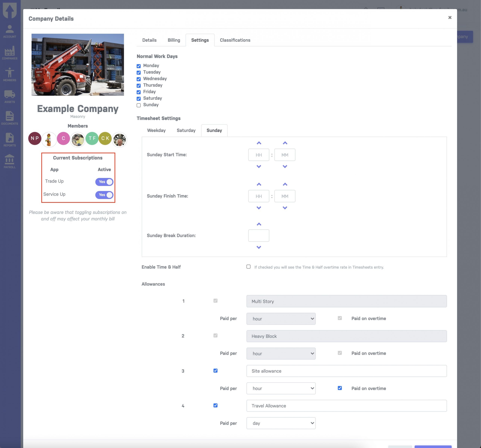The width and height of the screenshot is (481, 448).
Task: Toggle the Trade Up subscription switch
Action: (x=104, y=182)
